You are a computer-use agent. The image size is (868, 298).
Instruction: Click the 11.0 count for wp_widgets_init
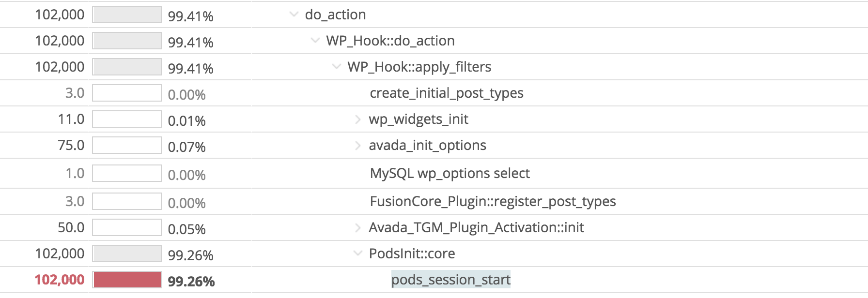(73, 119)
